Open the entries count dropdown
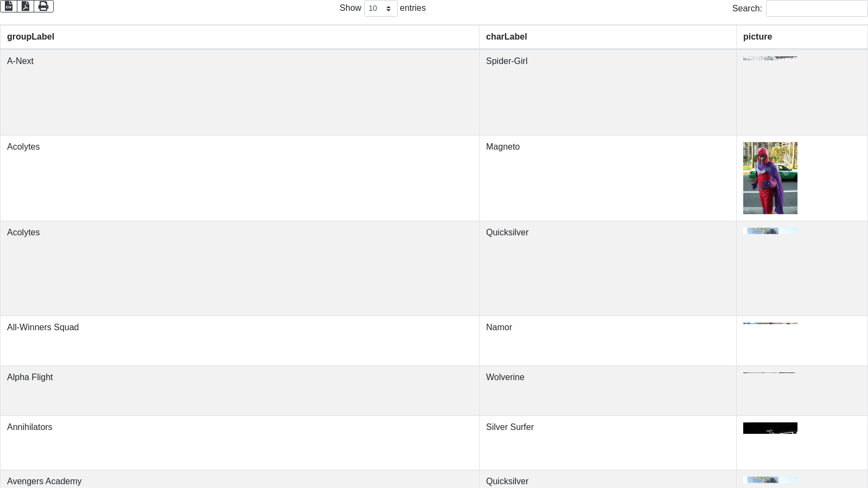Image resolution: width=868 pixels, height=488 pixels. (x=380, y=8)
